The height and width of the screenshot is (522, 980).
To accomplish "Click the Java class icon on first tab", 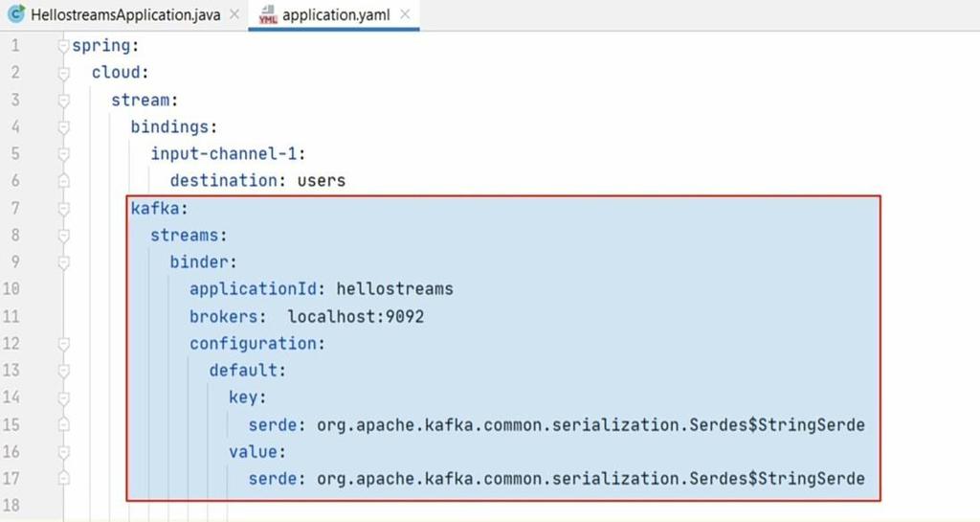I will click(x=17, y=14).
